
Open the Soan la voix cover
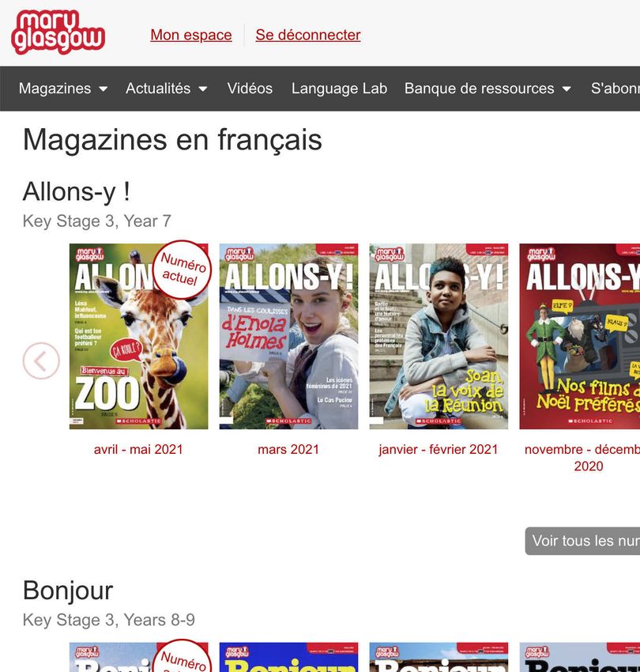pos(439,337)
